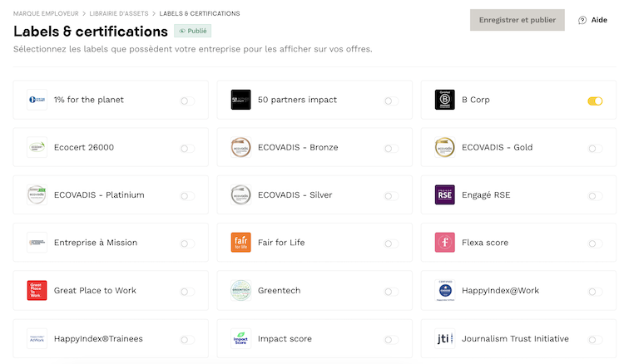Viewport: 624px width, 364px height.
Task: Turn on the Impact score toggle
Action: pyautogui.click(x=391, y=340)
